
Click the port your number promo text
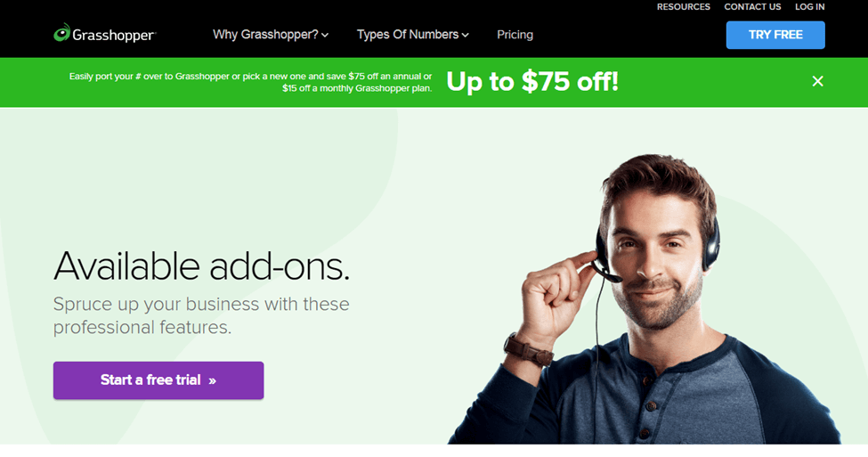click(x=250, y=82)
